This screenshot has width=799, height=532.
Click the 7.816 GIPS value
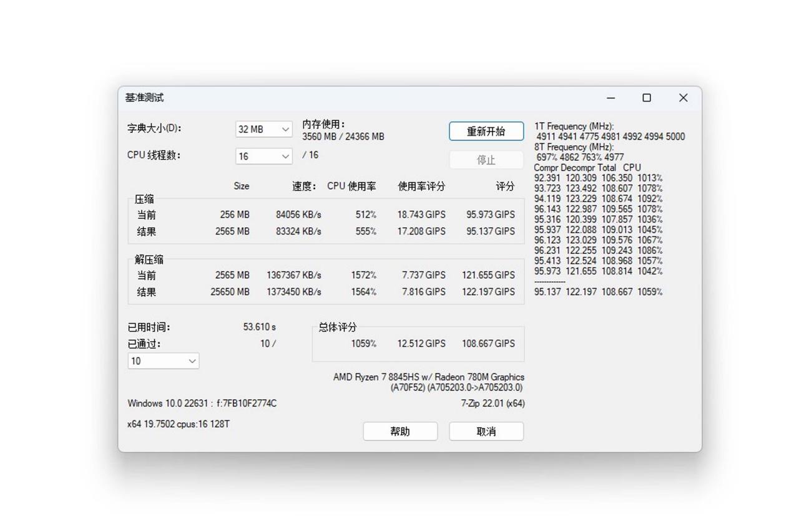424,292
